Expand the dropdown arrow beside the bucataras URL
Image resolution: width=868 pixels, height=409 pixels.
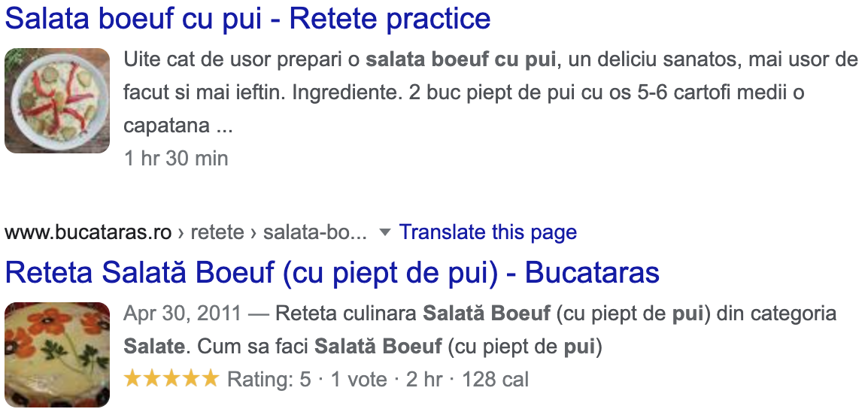point(384,232)
